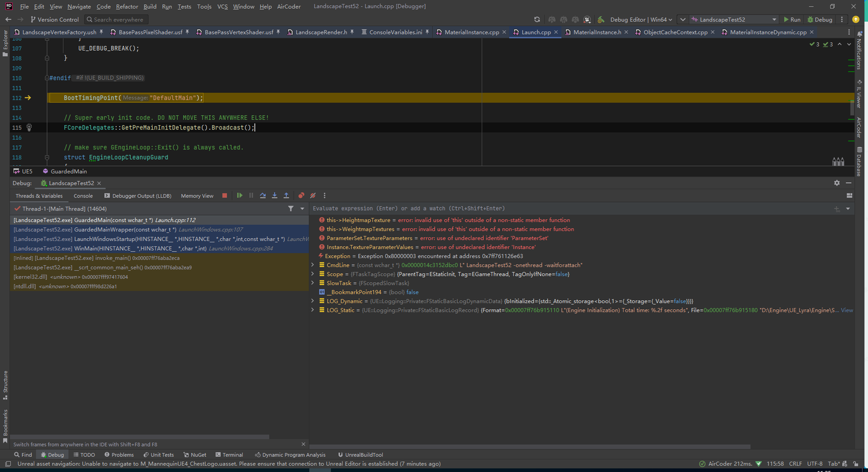This screenshot has width=868, height=472.
Task: Step out of the current function
Action: point(286,195)
